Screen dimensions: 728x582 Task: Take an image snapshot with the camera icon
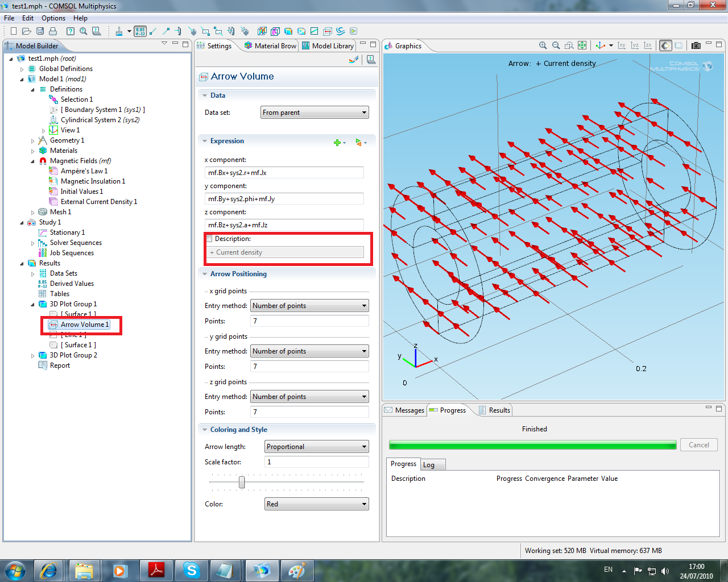tap(696, 45)
